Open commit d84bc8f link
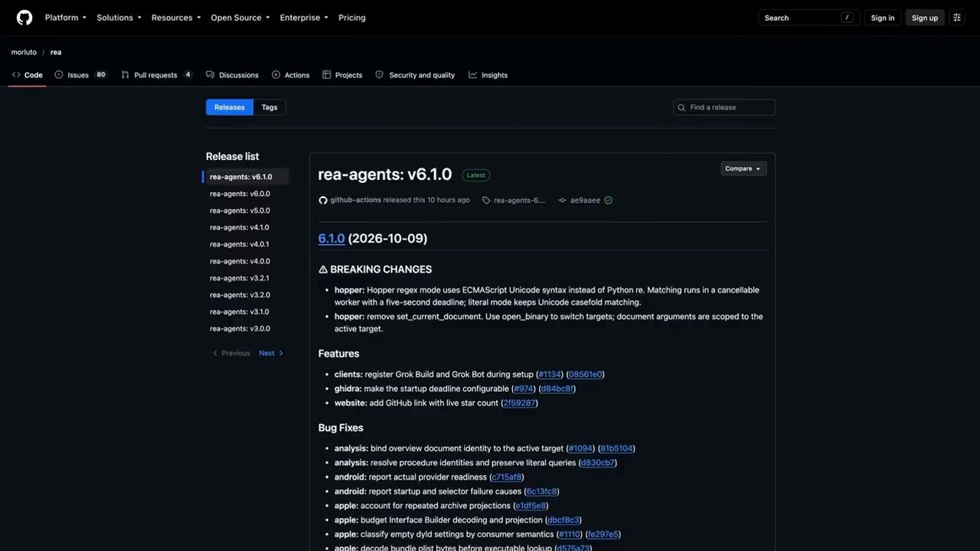 tap(557, 389)
